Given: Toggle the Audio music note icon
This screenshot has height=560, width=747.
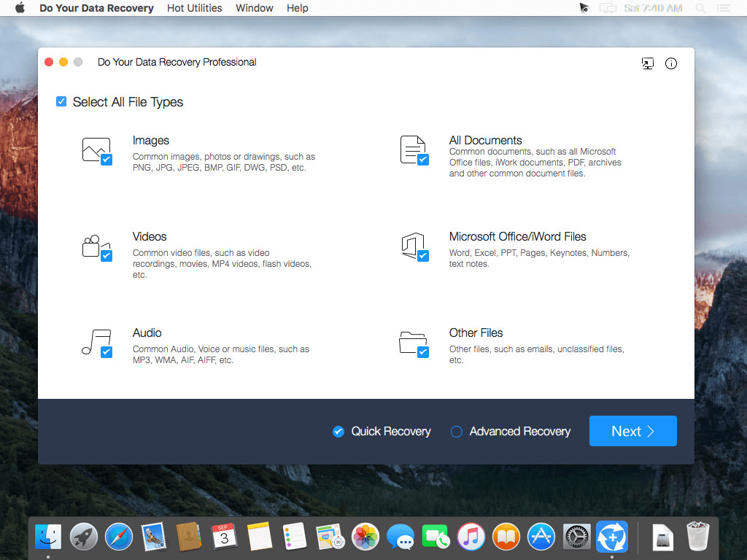Looking at the screenshot, I should point(97,343).
